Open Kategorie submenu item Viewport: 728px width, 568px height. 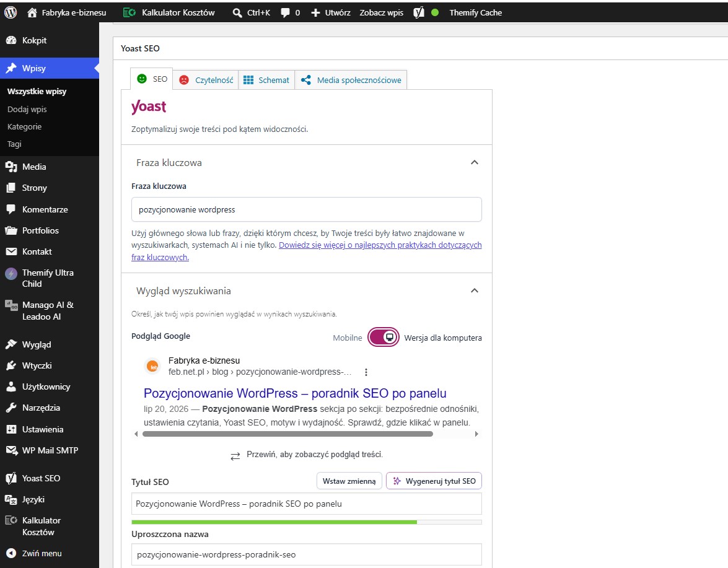point(25,127)
